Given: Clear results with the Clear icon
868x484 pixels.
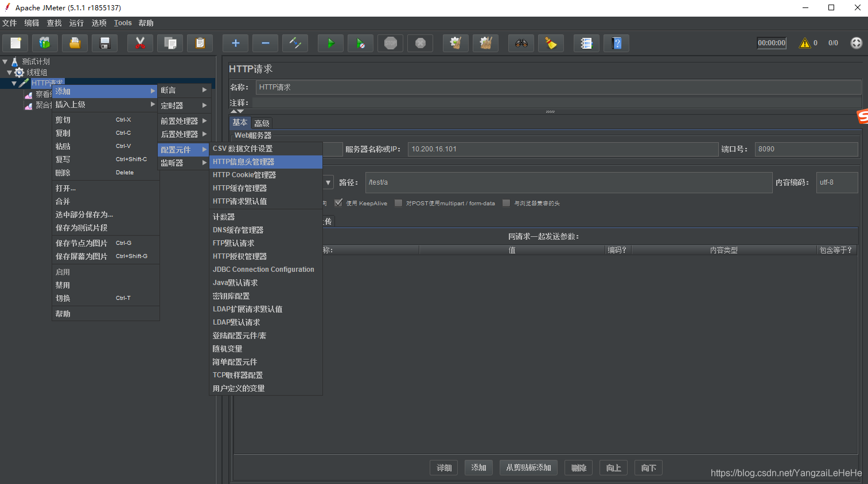Looking at the screenshot, I should [456, 43].
